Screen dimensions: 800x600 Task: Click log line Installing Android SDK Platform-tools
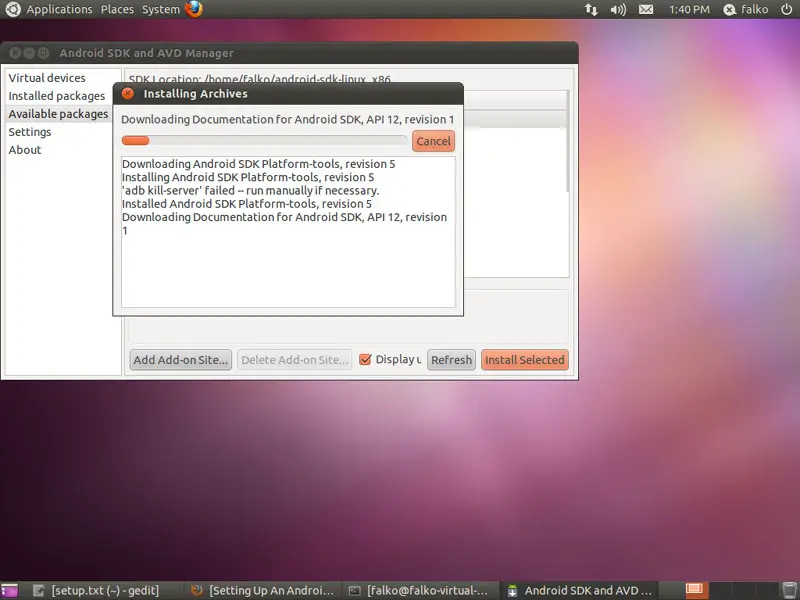248,177
